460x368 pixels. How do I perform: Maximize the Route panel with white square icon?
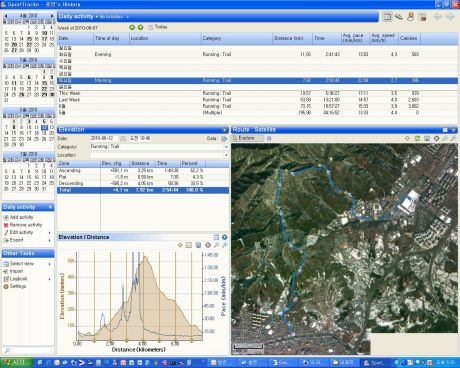pos(445,130)
